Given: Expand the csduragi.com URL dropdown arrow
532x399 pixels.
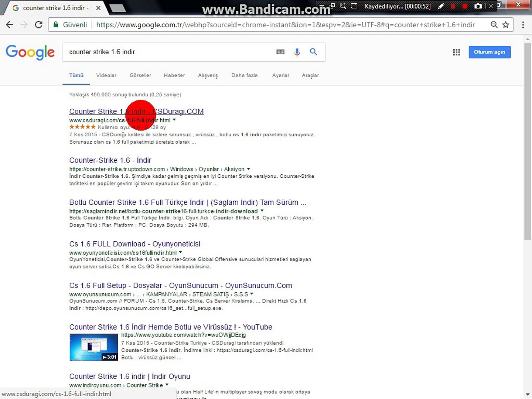Looking at the screenshot, I should 174,120.
